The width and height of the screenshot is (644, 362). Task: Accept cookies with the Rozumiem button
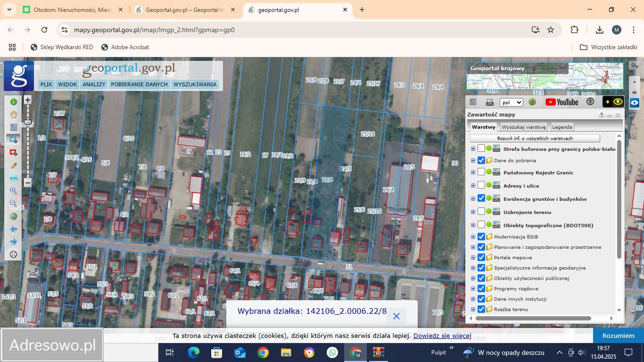[618, 335]
